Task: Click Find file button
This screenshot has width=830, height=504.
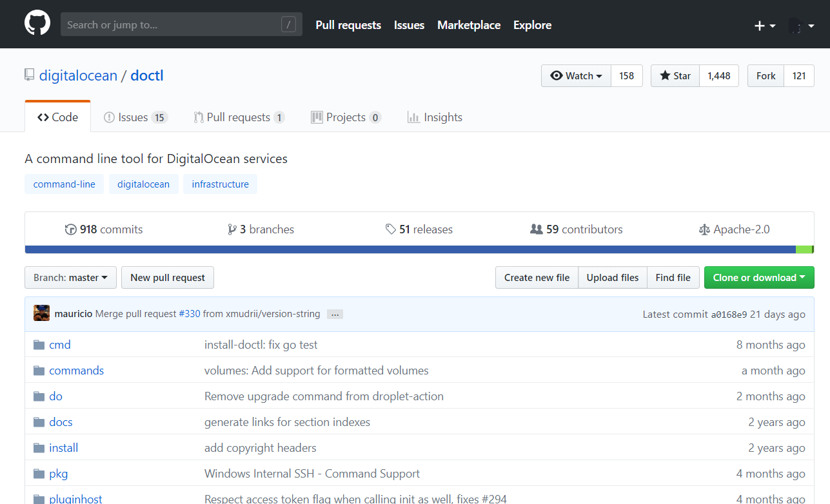Action: coord(673,277)
